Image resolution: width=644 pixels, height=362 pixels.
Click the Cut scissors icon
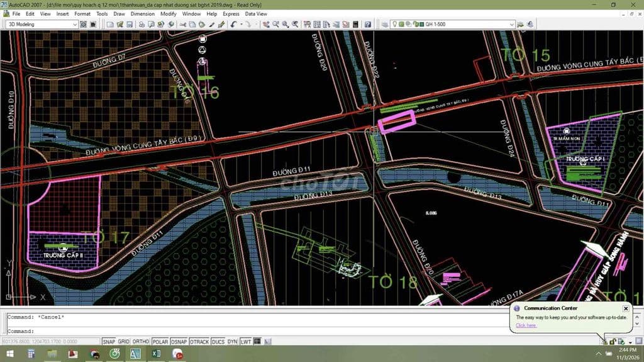(182, 25)
